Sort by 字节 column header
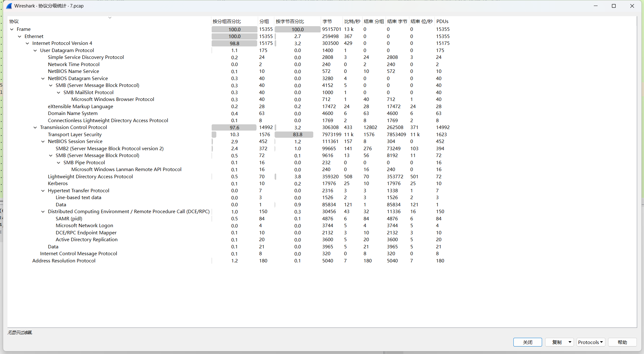This screenshot has height=354, width=644. pos(327,21)
